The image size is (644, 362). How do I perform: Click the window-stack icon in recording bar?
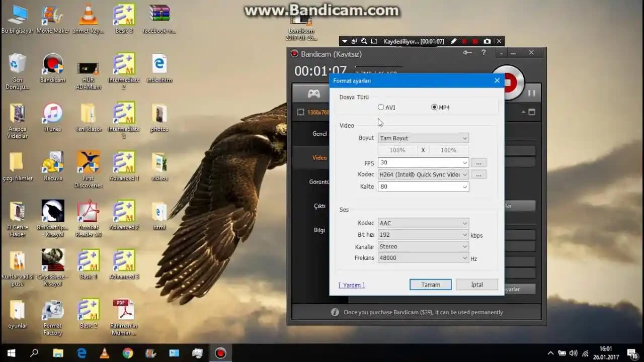coord(354,41)
